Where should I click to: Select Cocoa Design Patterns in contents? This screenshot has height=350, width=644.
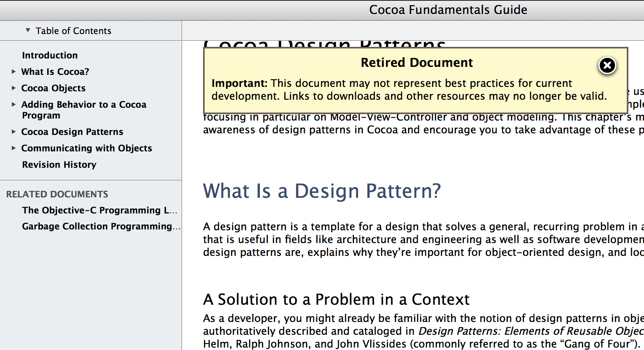(x=72, y=132)
